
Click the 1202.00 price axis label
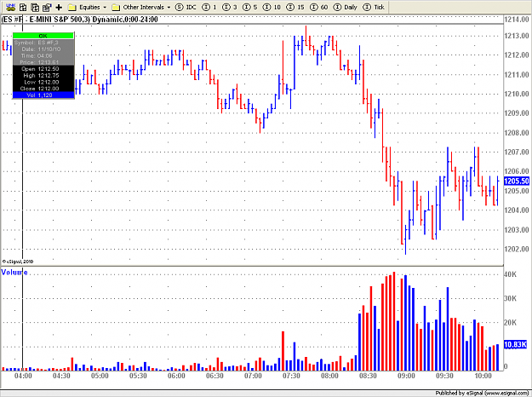point(517,249)
